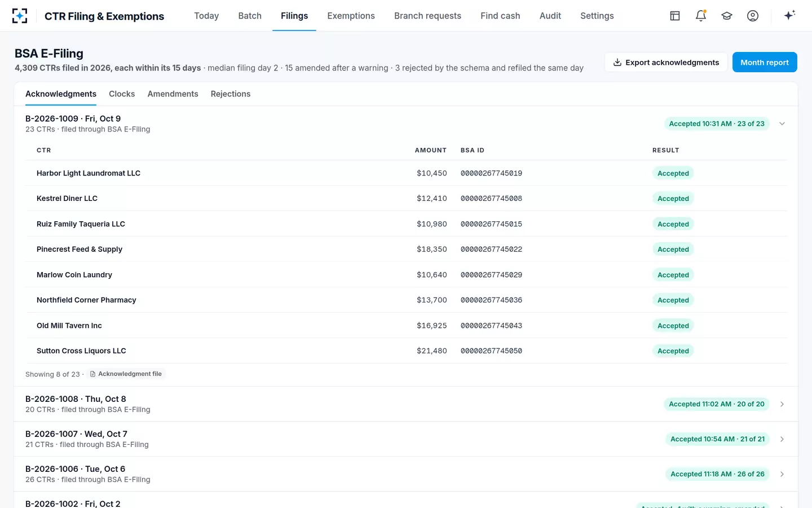Click the B-2026-1006 · Tue, Oct 6 row
Viewport: 812px width, 508px height.
click(406, 474)
